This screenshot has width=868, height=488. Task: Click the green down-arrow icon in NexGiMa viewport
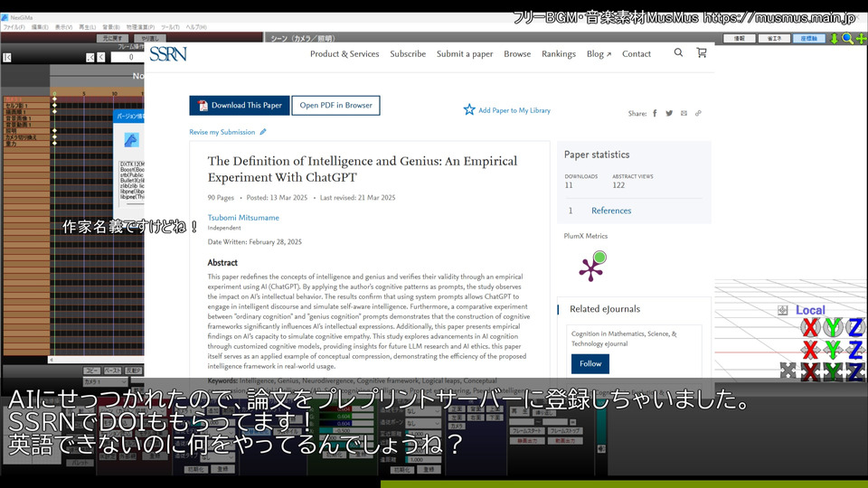(835, 38)
